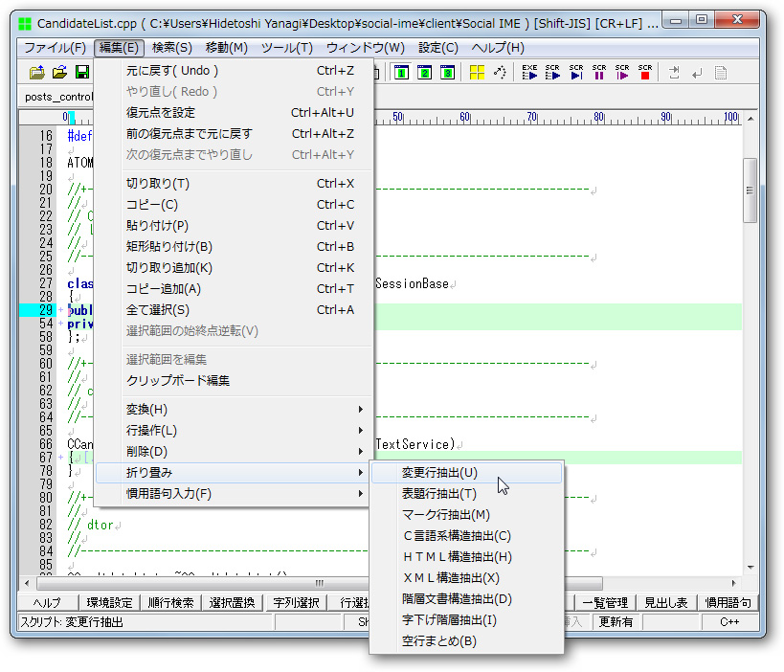
Task: Click the 選択置換 button
Action: pyautogui.click(x=233, y=602)
